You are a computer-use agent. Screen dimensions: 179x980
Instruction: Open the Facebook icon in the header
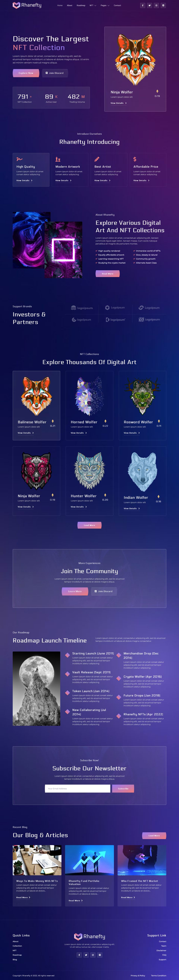pos(142,5)
